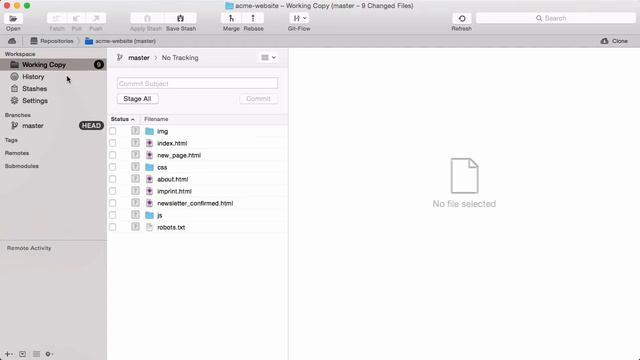Click the HEAD badge on master
Screen dimensions: 640x360
coord(91,126)
